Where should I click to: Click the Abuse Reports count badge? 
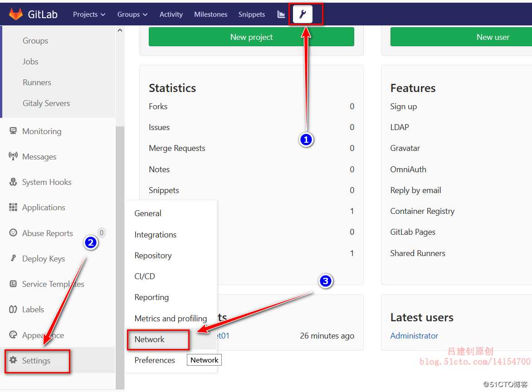tap(102, 232)
